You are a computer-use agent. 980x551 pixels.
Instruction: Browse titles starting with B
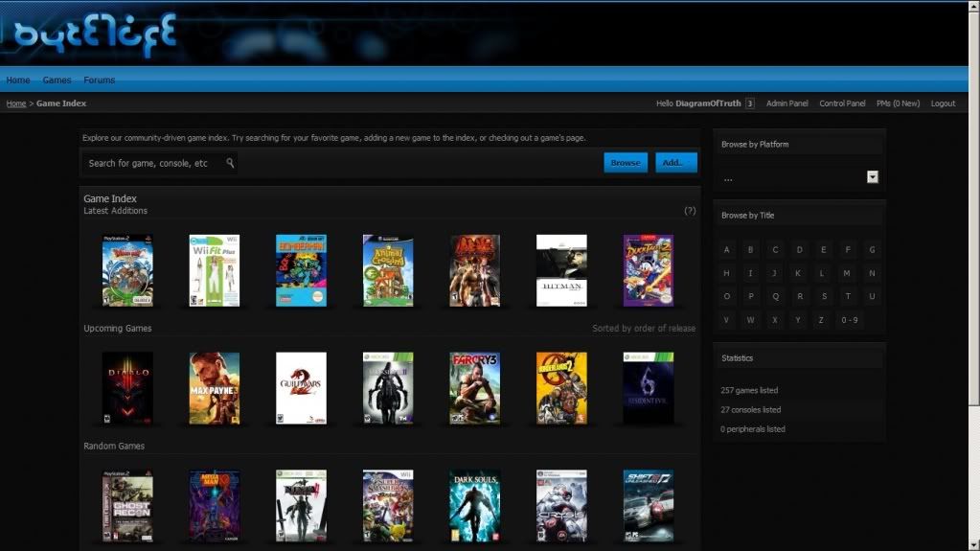click(x=751, y=249)
